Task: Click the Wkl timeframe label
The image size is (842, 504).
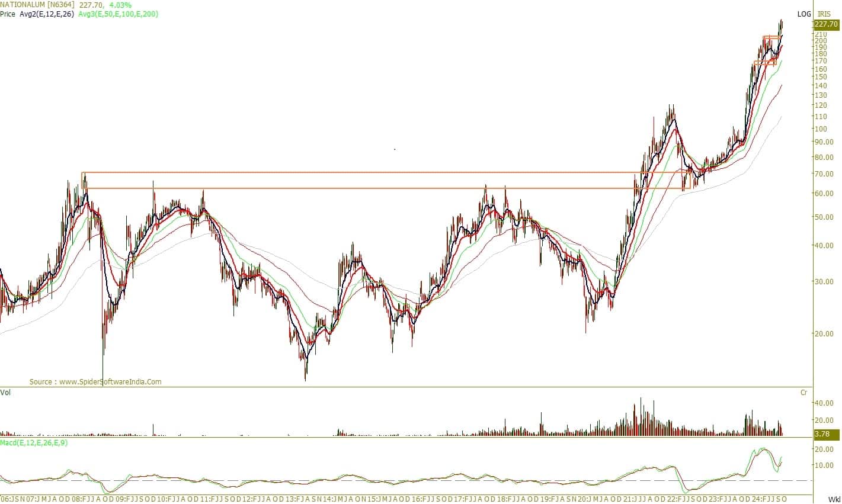Action: pyautogui.click(x=834, y=499)
